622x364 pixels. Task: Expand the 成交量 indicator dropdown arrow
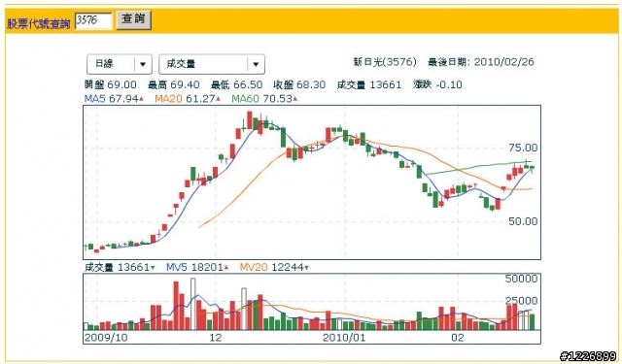click(256, 64)
